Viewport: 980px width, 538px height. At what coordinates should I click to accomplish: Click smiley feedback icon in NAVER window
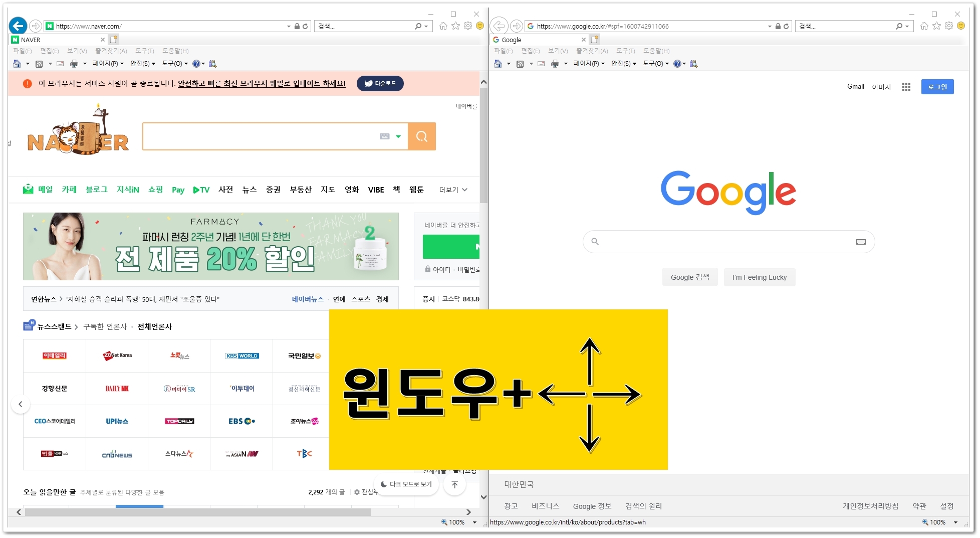pyautogui.click(x=480, y=26)
